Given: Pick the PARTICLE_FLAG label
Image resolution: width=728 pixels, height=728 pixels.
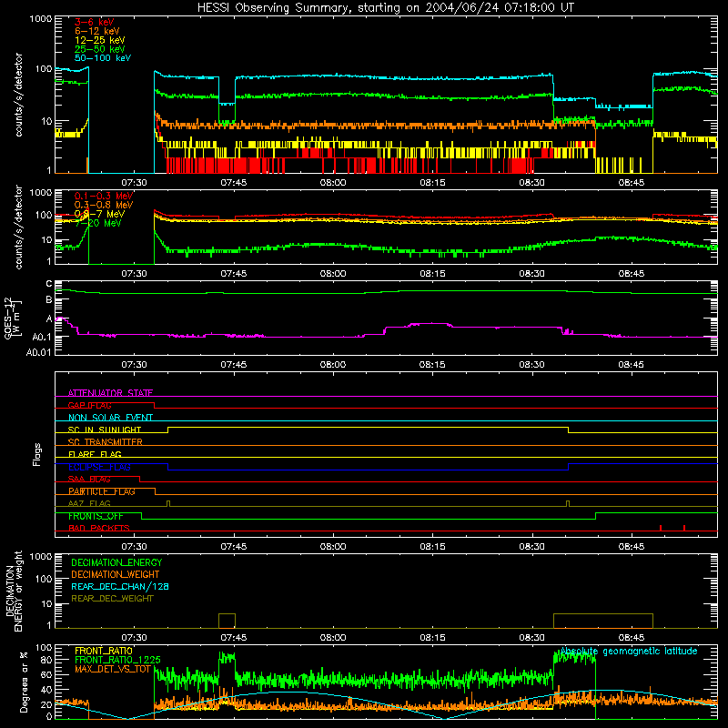Looking at the screenshot, I should click(x=102, y=491).
